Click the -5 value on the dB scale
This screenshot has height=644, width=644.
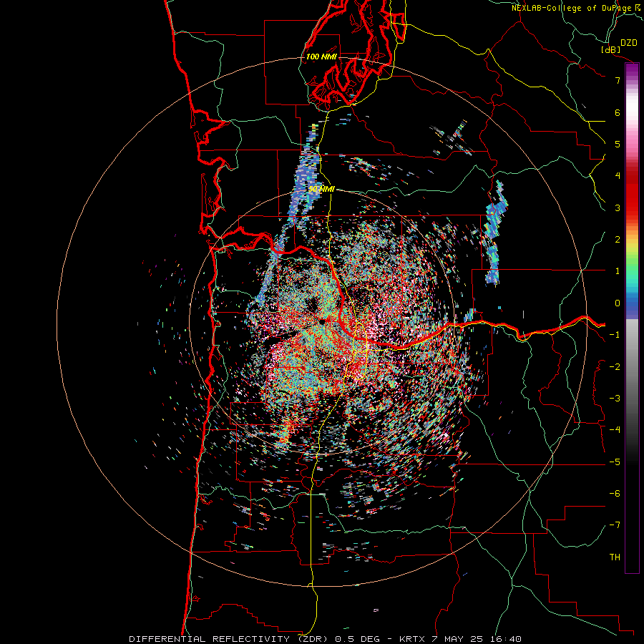coord(615,462)
